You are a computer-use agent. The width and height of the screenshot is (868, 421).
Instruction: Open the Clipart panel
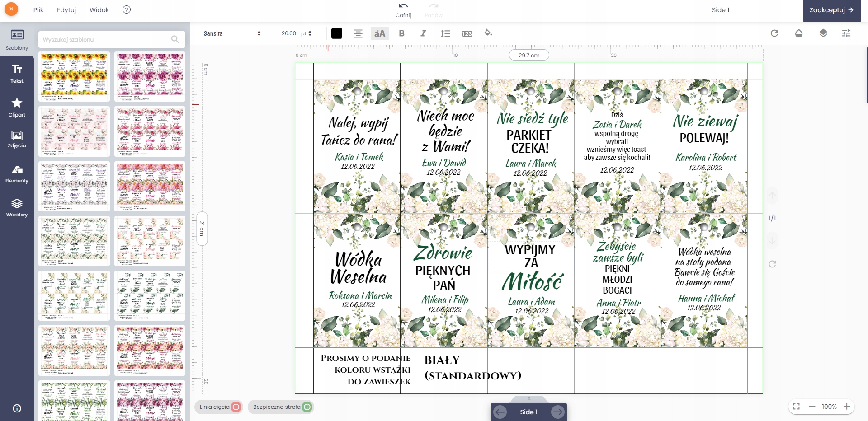click(17, 108)
